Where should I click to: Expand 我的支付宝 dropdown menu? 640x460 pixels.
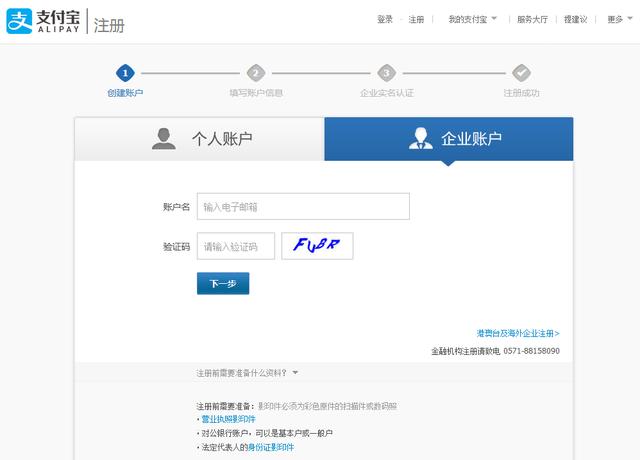click(x=473, y=19)
